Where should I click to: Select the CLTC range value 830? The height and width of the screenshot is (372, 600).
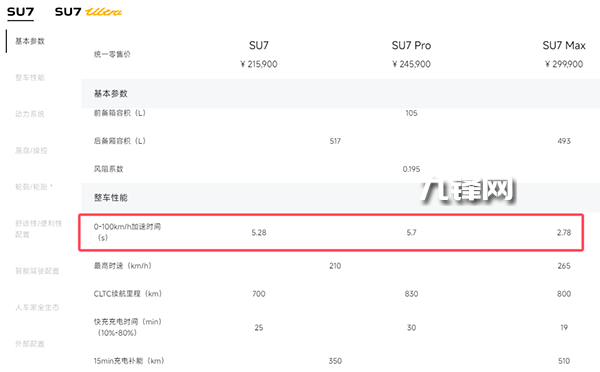[411, 294]
